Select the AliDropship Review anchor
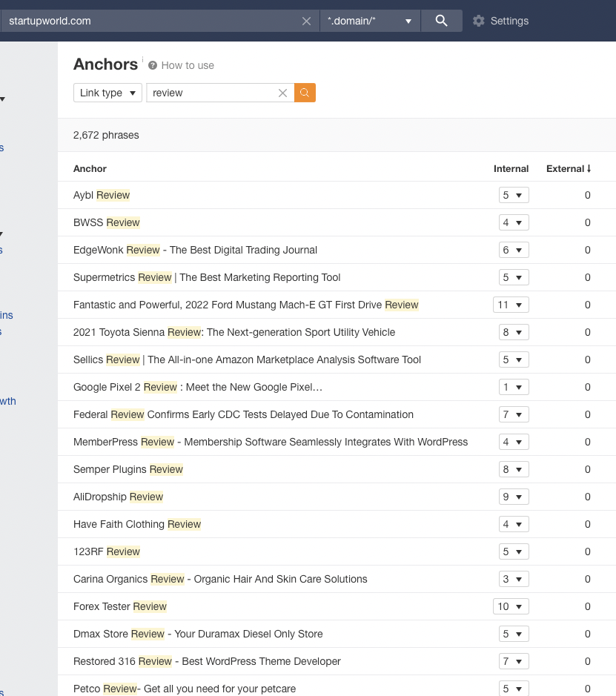616x696 pixels. point(119,497)
